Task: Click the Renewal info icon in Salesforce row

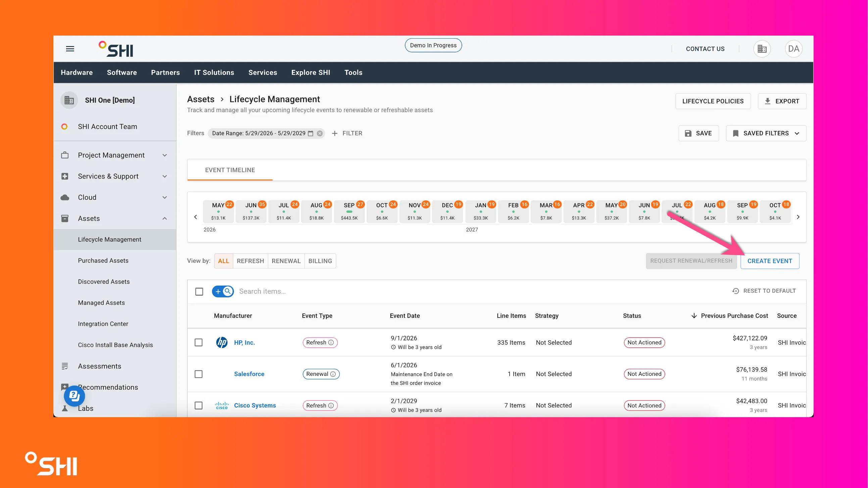Action: (x=333, y=374)
